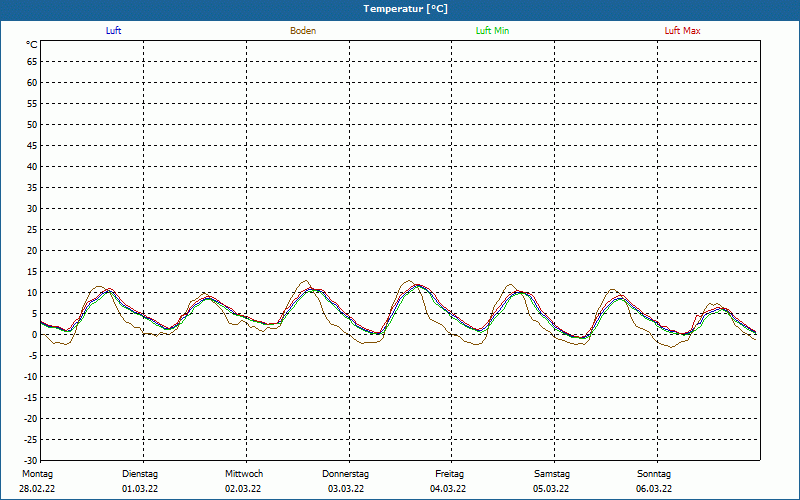Click the blue Luft legend label
Viewport: 800px width, 500px height.
(x=113, y=31)
